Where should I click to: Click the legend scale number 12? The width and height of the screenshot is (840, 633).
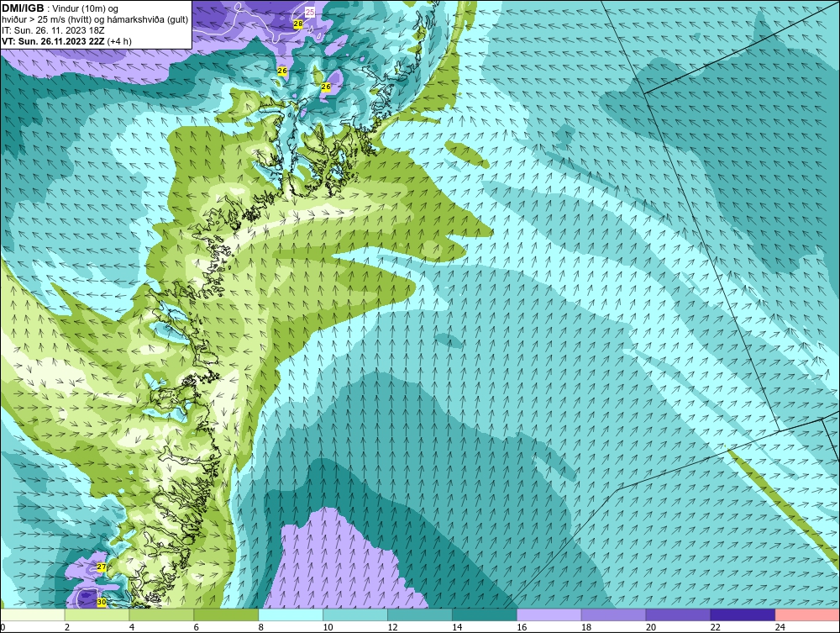pos(392,627)
